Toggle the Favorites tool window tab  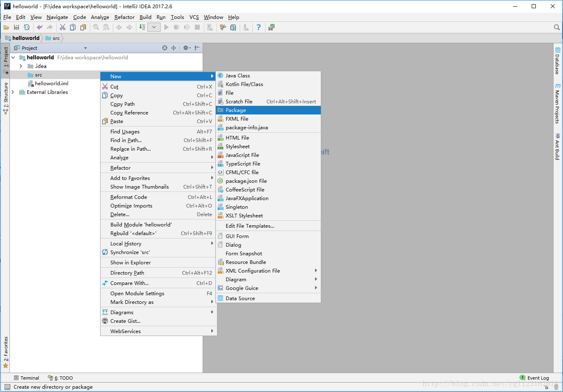6,352
